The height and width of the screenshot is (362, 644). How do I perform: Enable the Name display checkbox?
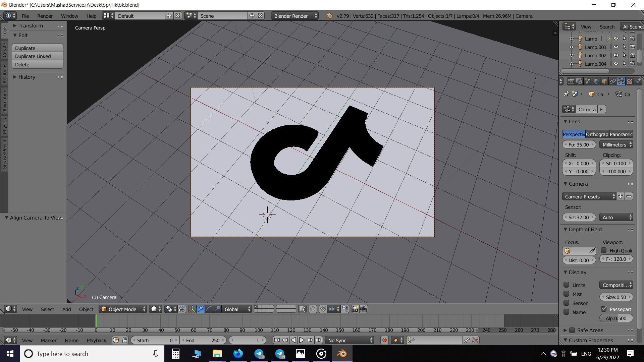(x=567, y=312)
